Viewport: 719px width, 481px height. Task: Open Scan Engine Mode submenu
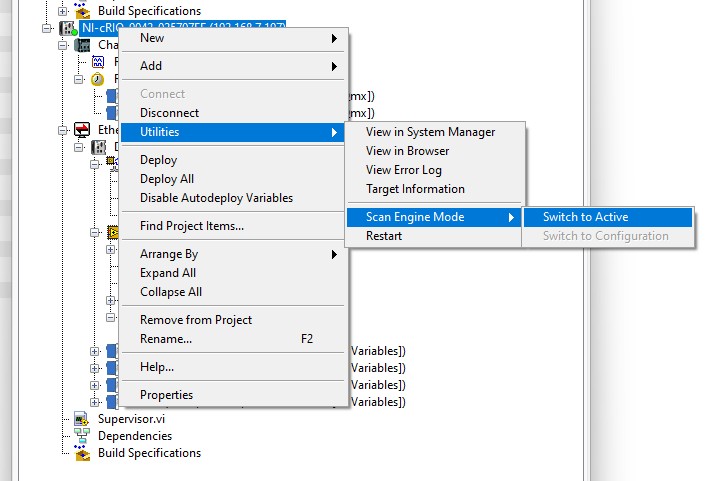point(434,217)
